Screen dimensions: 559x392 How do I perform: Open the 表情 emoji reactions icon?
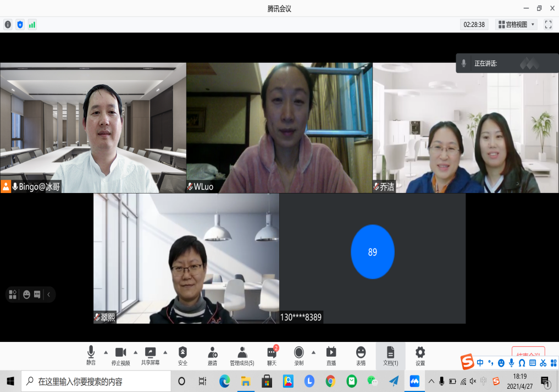[361, 355]
